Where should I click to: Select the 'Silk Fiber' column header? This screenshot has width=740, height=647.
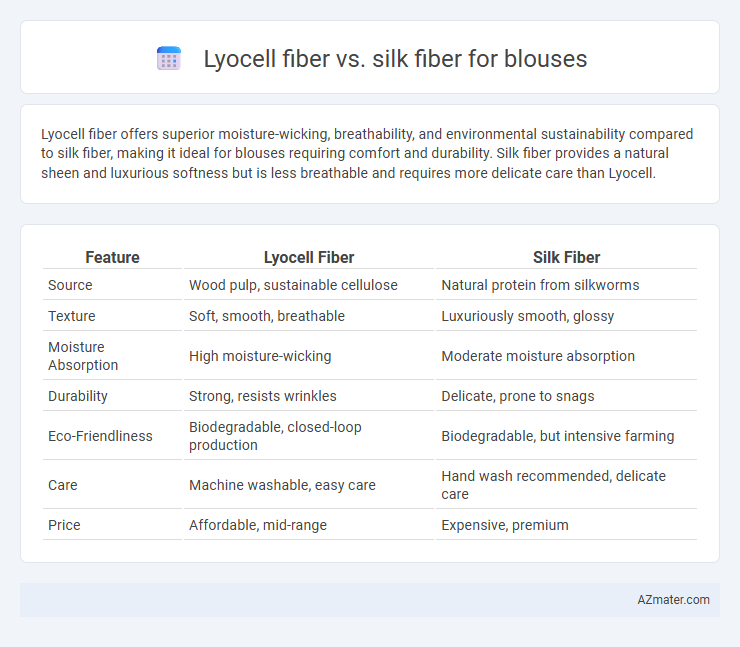pos(566,257)
